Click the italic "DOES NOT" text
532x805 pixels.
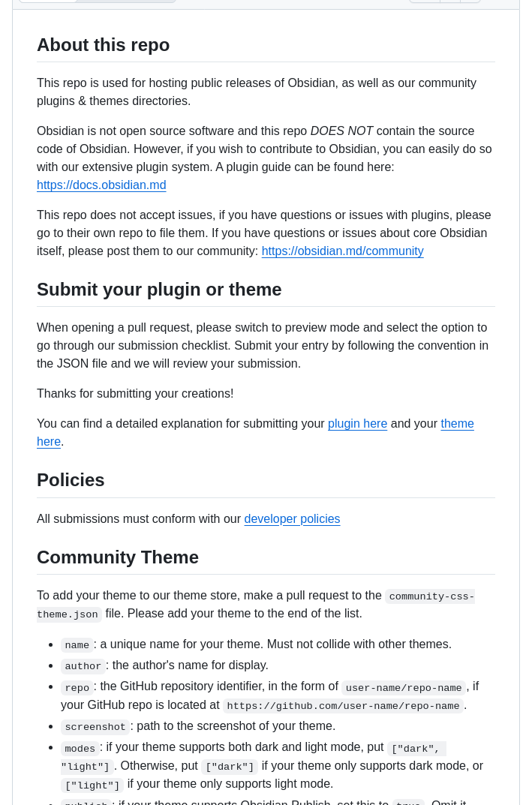[x=341, y=131]
